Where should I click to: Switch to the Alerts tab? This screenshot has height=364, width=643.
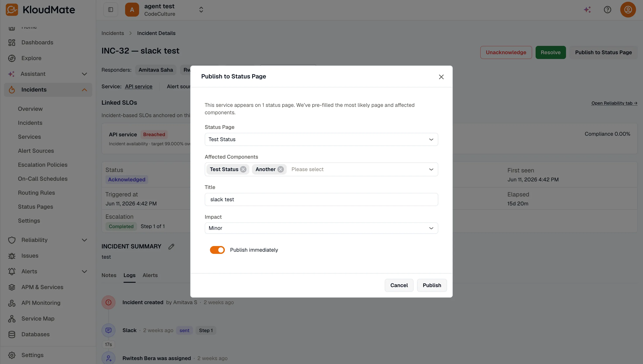tap(150, 275)
